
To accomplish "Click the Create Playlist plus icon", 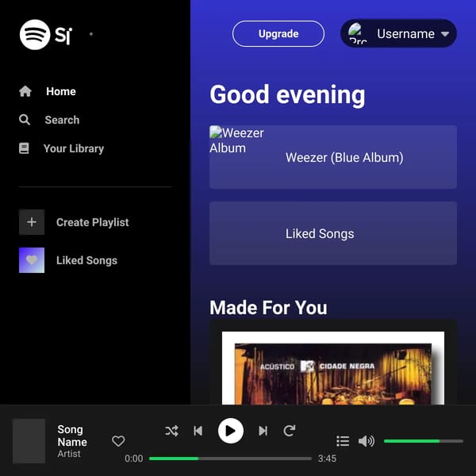I will [x=32, y=222].
